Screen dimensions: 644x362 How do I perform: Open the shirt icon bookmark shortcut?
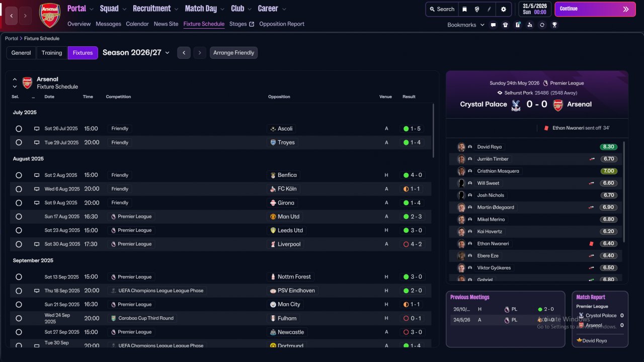505,25
